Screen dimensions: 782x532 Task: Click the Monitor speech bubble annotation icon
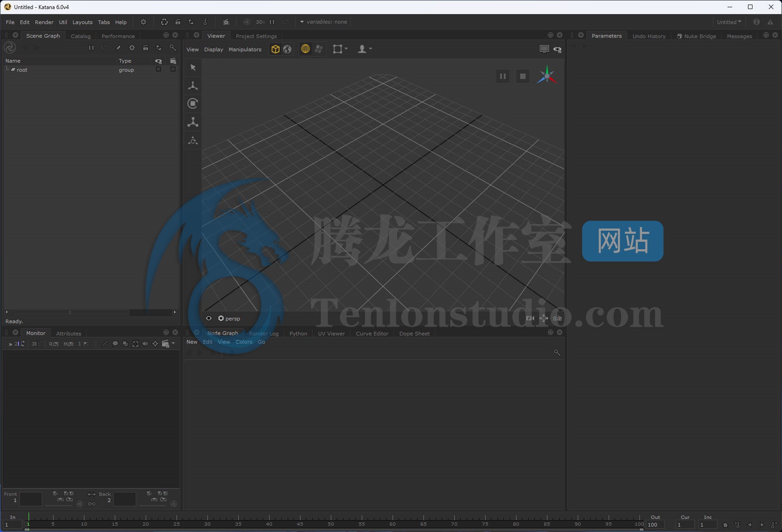[115, 344]
